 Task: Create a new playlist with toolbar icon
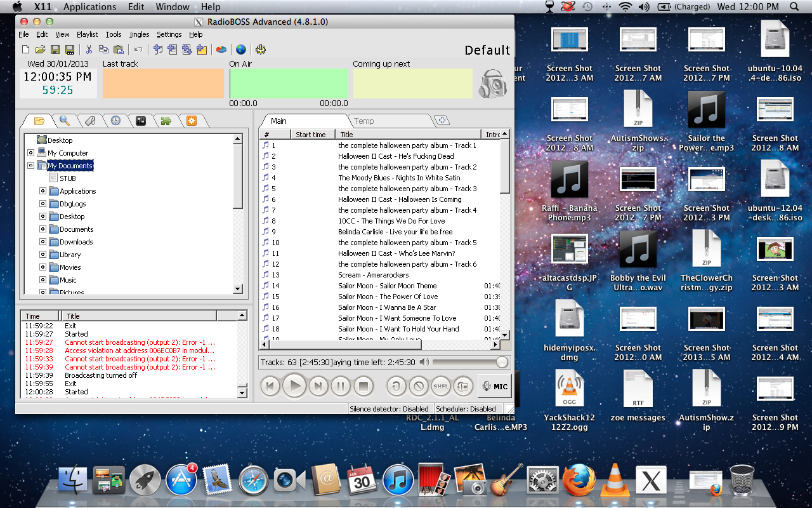pos(25,50)
